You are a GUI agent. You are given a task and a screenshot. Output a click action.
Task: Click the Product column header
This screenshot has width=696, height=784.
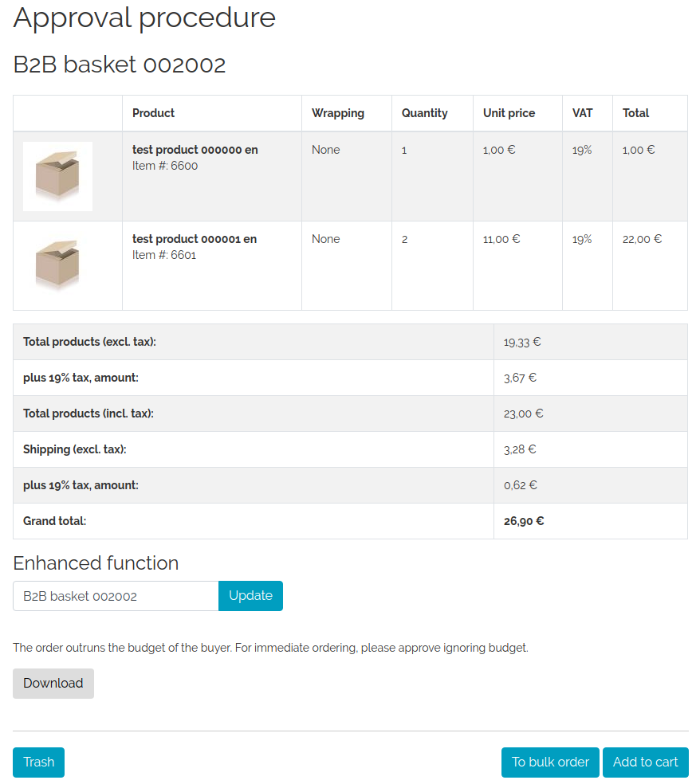154,113
